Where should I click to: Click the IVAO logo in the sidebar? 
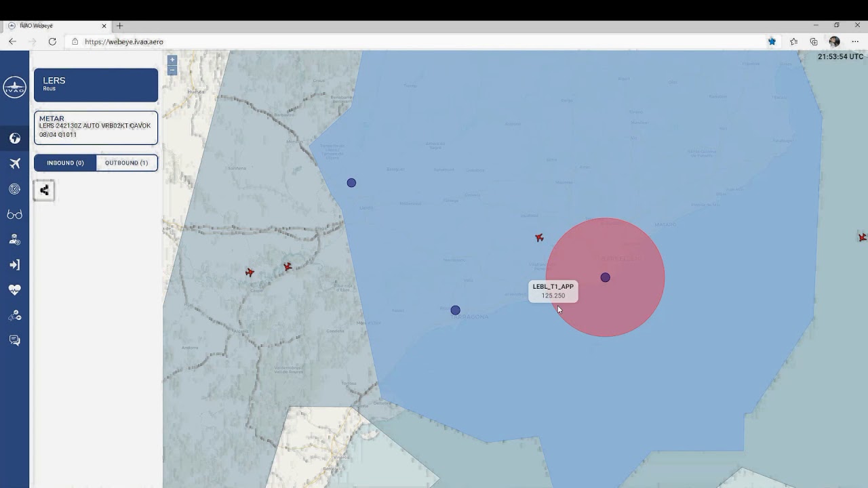[x=14, y=87]
